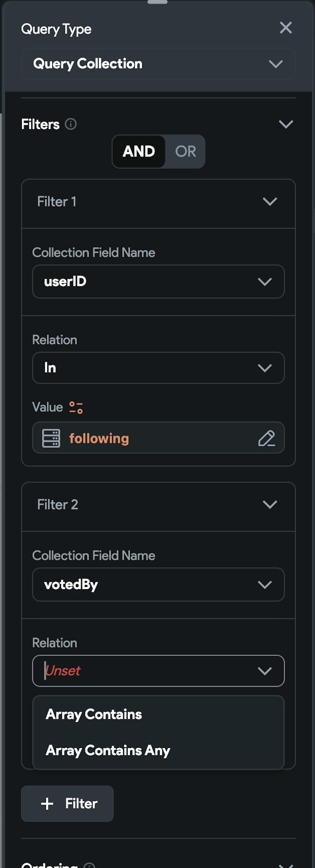Click the edit pencil icon for following
The width and height of the screenshot is (315, 868).
[x=266, y=438]
